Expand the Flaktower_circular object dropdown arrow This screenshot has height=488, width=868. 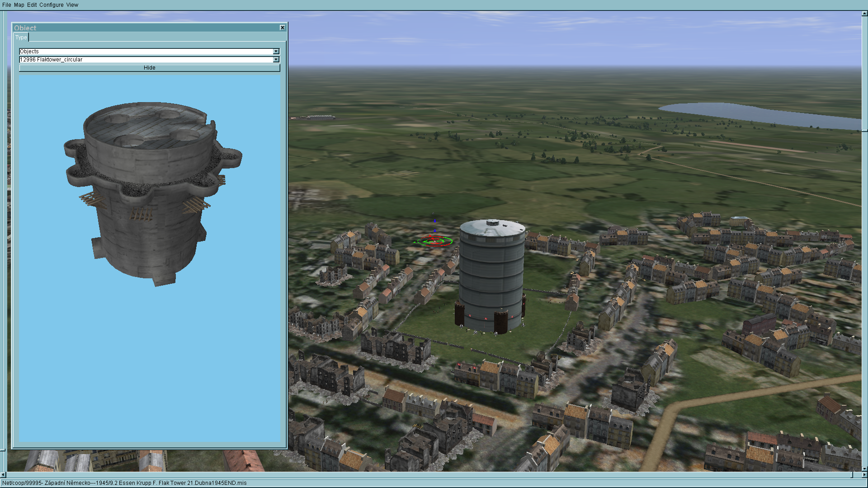(x=276, y=60)
